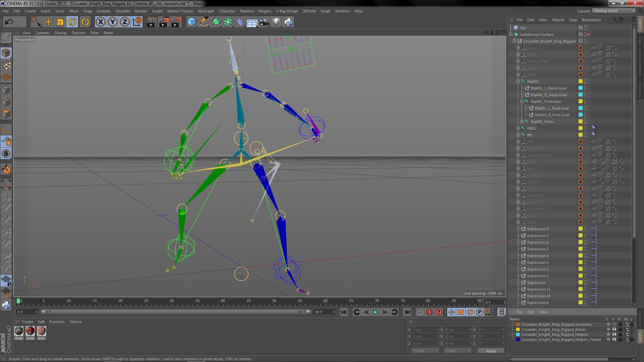The image size is (644, 362).
Task: Open the MoGraph menu
Action: click(206, 11)
